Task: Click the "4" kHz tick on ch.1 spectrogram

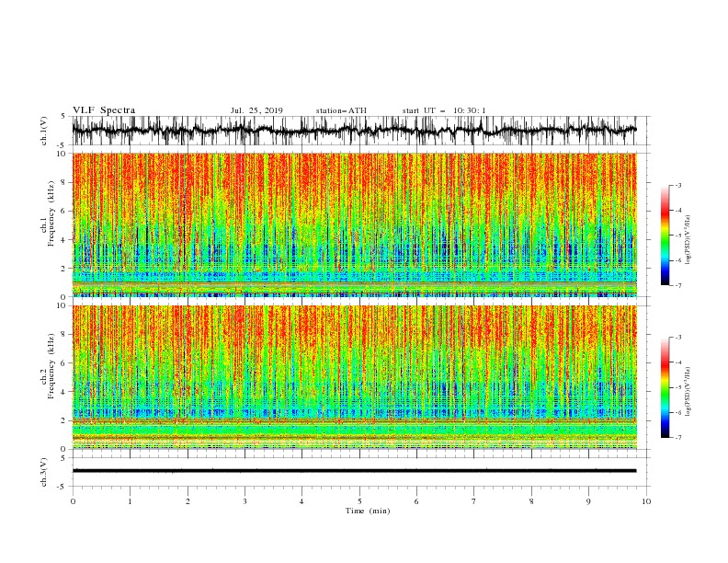Action: click(63, 240)
